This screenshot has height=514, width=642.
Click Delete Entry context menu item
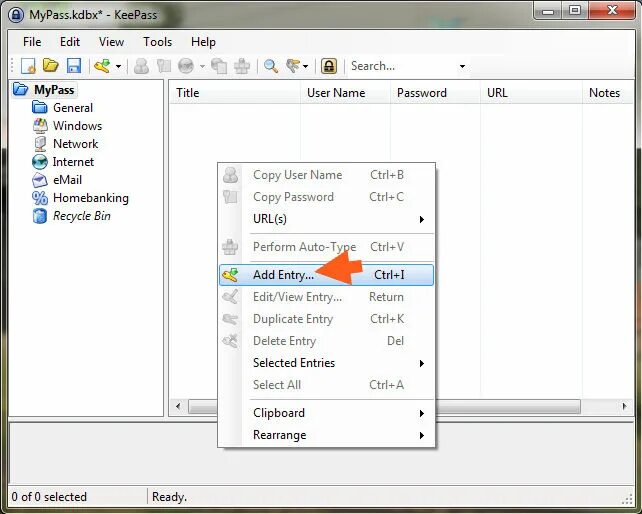[x=326, y=341]
